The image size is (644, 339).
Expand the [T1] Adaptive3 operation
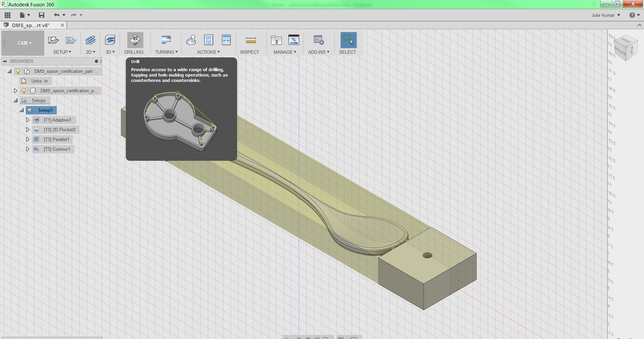tap(28, 120)
